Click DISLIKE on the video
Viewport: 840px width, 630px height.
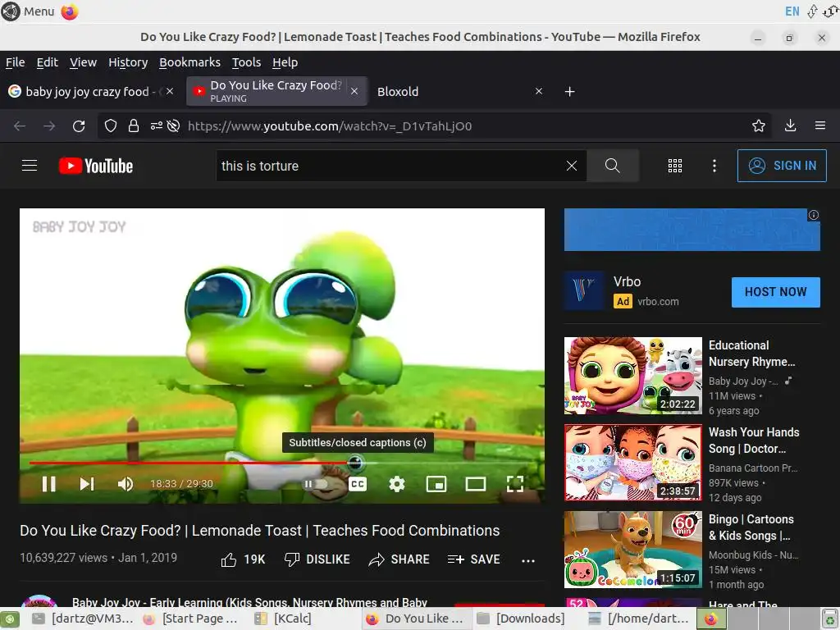pyautogui.click(x=317, y=559)
